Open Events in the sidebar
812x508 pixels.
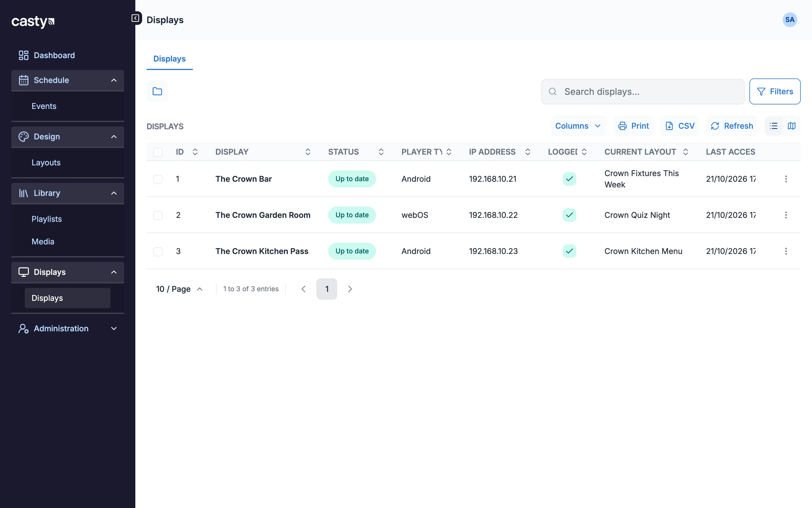tap(44, 106)
